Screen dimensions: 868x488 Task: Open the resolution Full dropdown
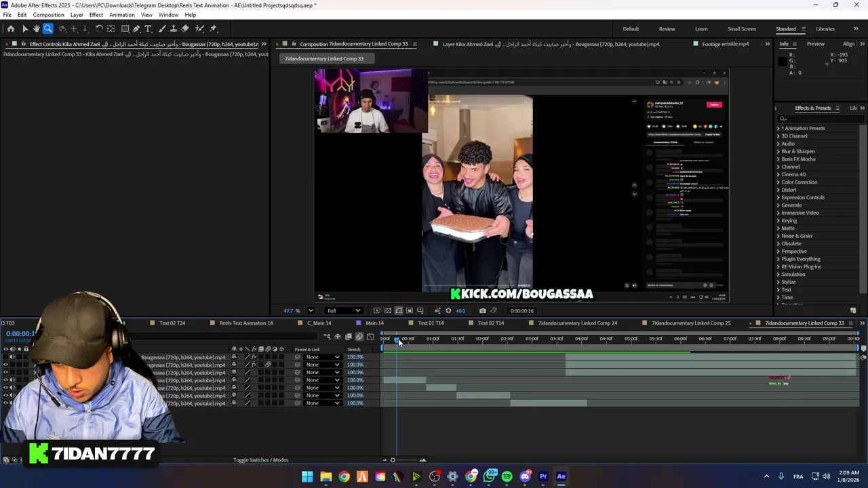click(x=344, y=310)
